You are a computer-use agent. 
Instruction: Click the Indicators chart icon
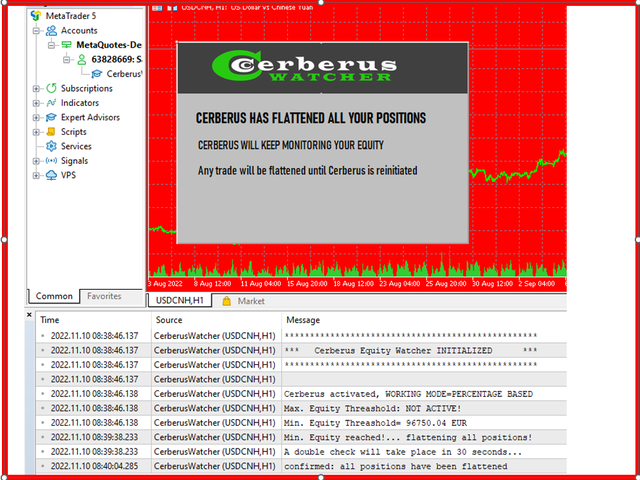51,103
